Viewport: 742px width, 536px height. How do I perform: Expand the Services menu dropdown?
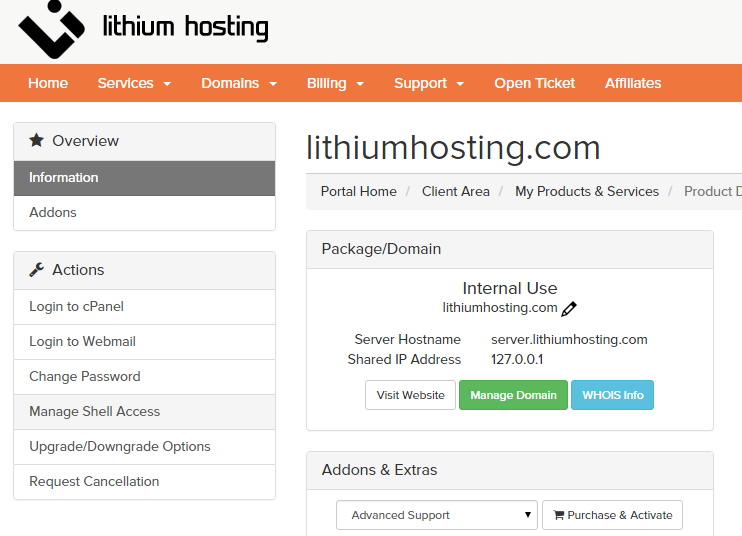pyautogui.click(x=134, y=83)
